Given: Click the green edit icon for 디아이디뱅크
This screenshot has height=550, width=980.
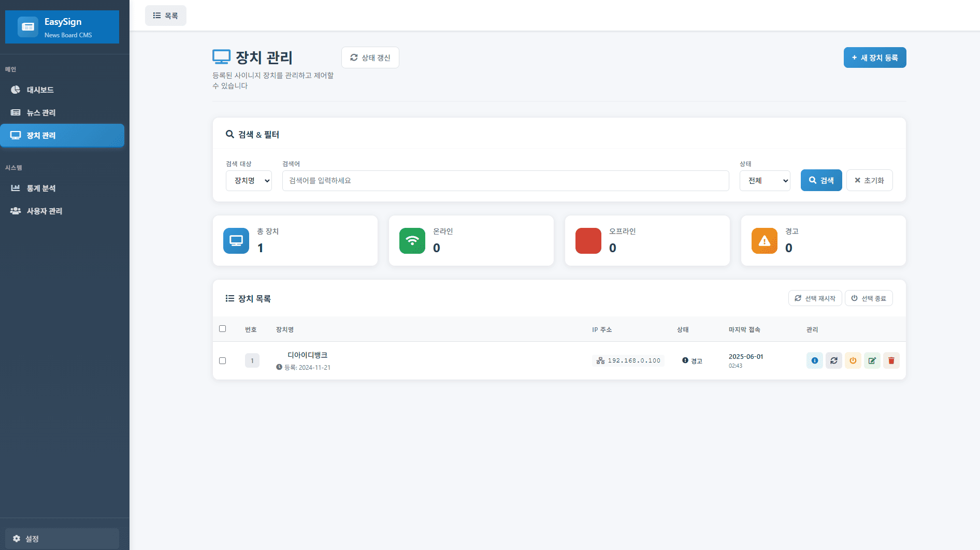Looking at the screenshot, I should [x=872, y=360].
